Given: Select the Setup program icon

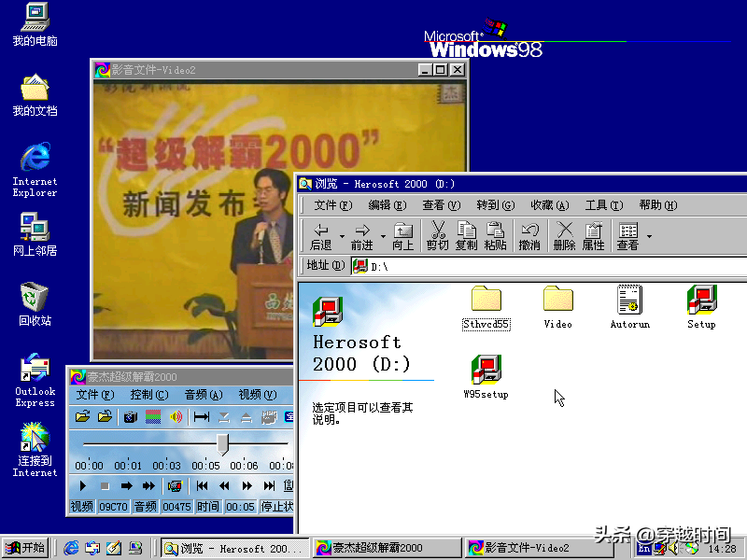Looking at the screenshot, I should point(701,307).
